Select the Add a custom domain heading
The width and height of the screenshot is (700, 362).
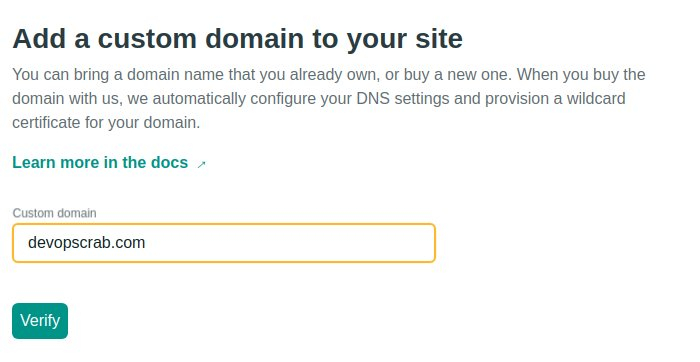coord(238,38)
